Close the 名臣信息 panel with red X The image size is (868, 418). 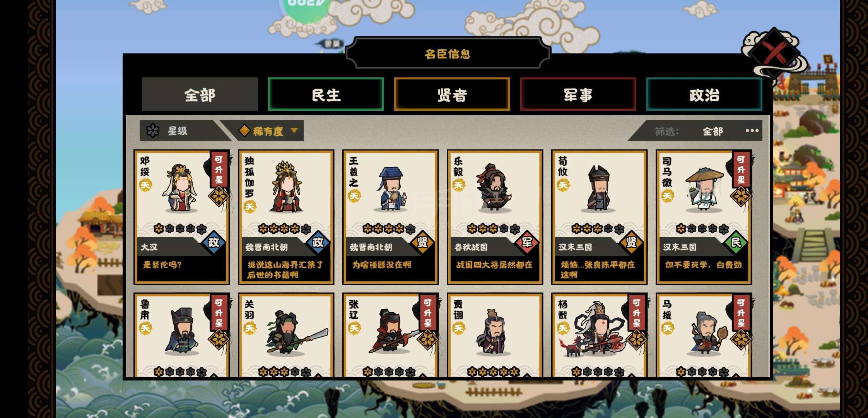point(775,53)
